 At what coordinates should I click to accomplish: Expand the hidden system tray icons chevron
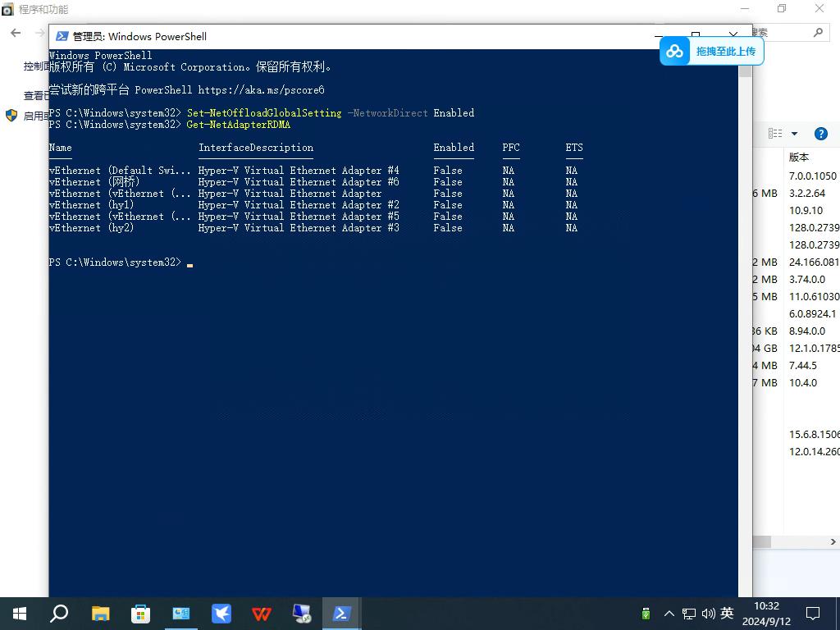tap(669, 614)
